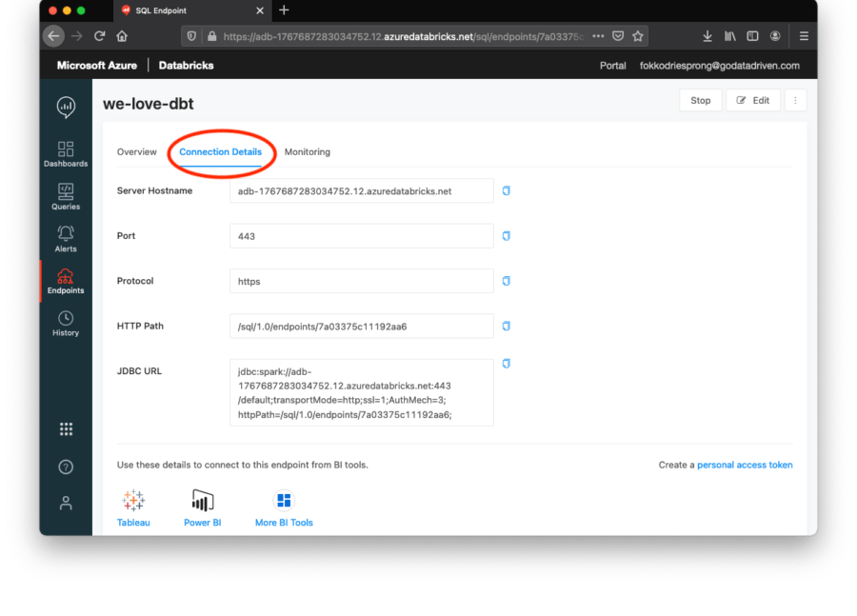
Task: Select the SQL Endpoint browser tab
Action: pos(191,10)
